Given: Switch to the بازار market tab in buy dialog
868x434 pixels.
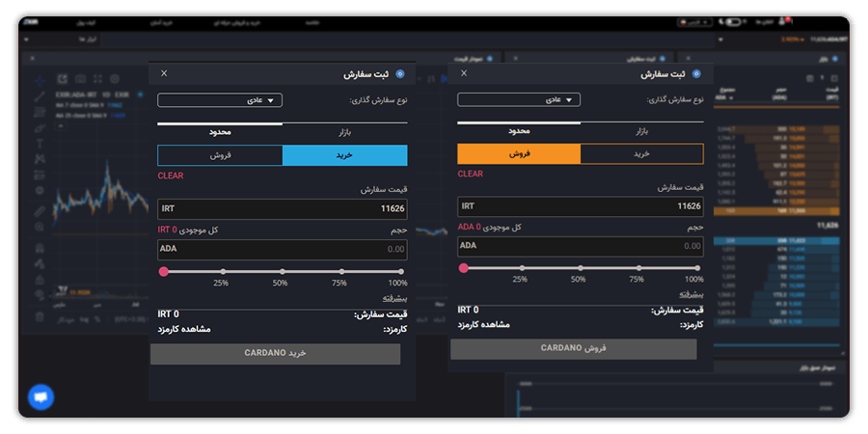Looking at the screenshot, I should (x=344, y=131).
